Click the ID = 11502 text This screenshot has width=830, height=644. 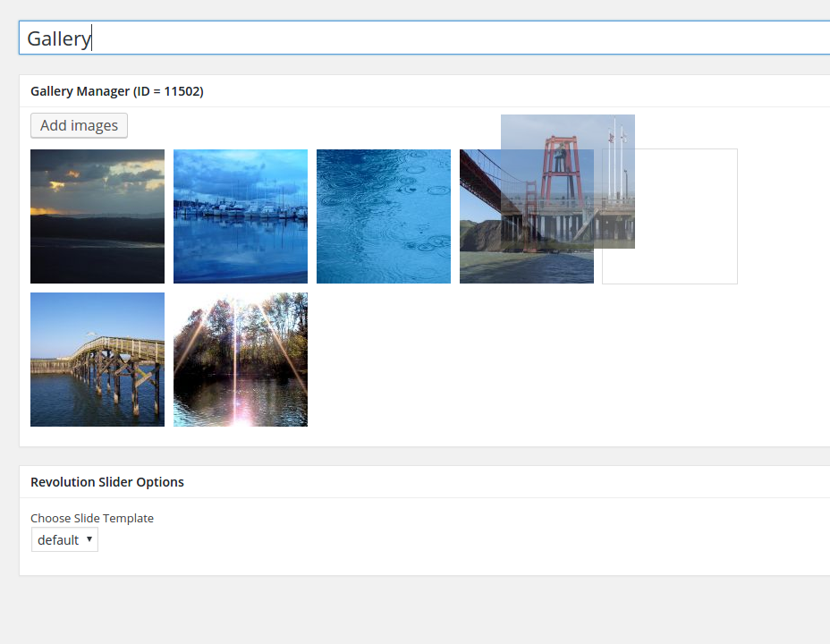pos(168,91)
